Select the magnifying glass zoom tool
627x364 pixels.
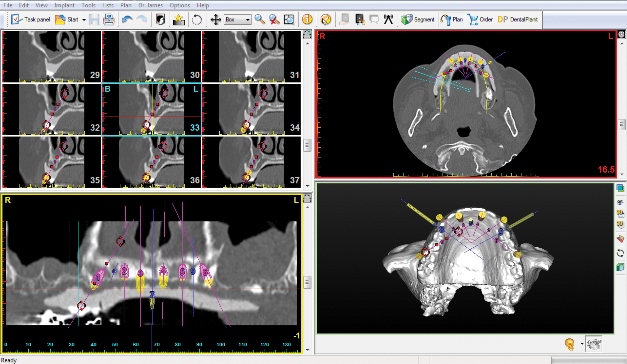coord(260,19)
